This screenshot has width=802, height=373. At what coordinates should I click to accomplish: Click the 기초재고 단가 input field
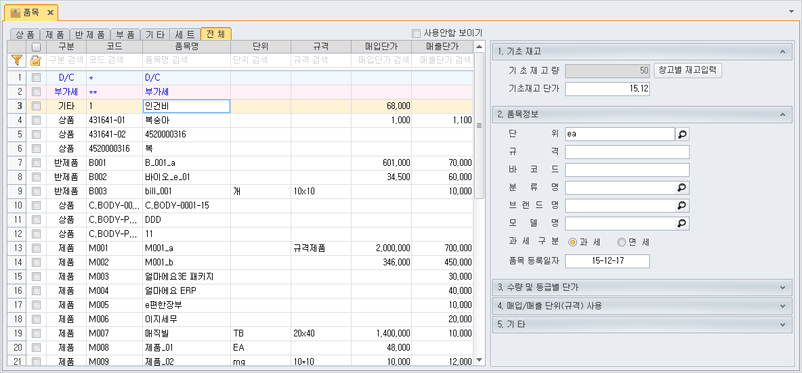[607, 89]
